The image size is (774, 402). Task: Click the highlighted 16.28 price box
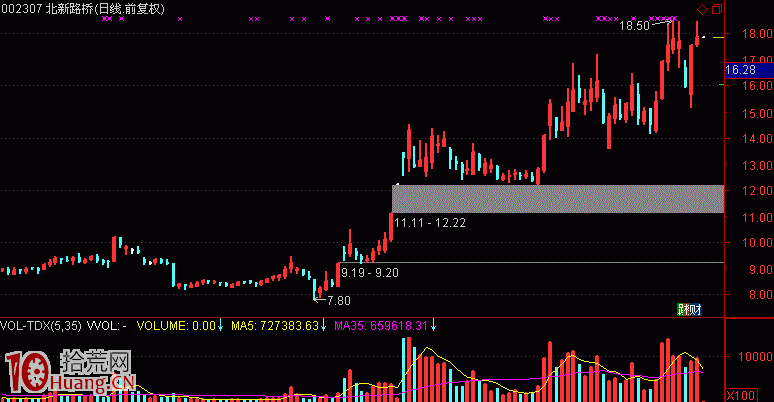749,70
